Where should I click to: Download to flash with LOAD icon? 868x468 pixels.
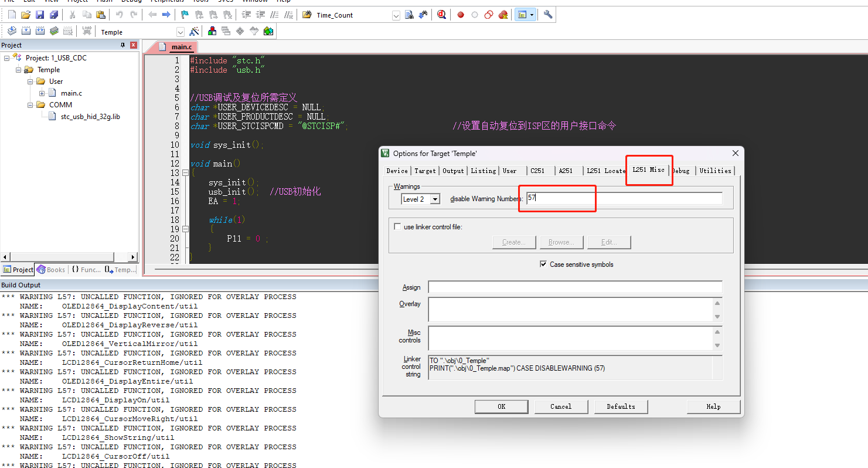(87, 31)
